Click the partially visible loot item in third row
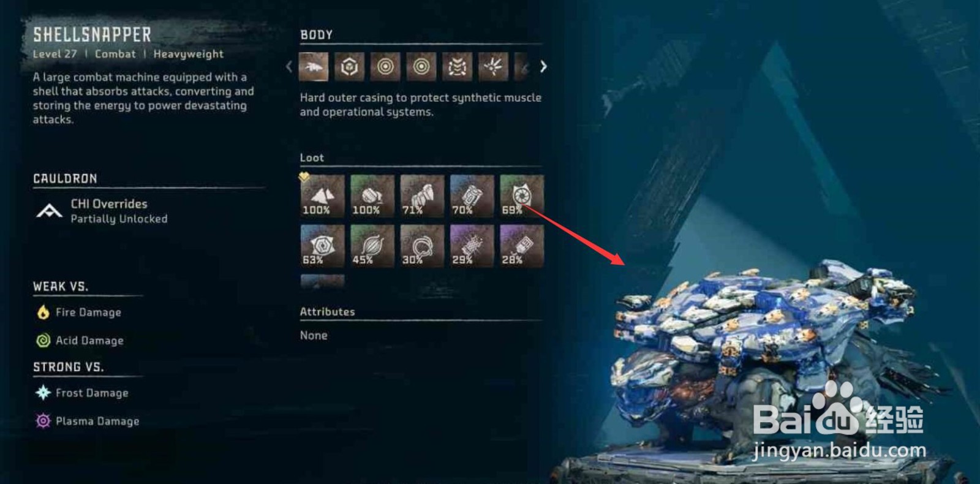Image resolution: width=980 pixels, height=484 pixels. [322, 281]
